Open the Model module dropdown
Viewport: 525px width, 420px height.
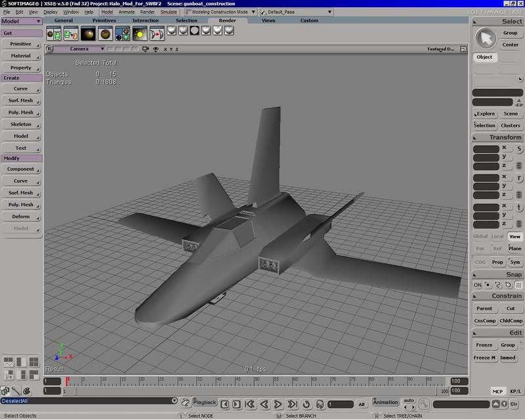tap(21, 21)
